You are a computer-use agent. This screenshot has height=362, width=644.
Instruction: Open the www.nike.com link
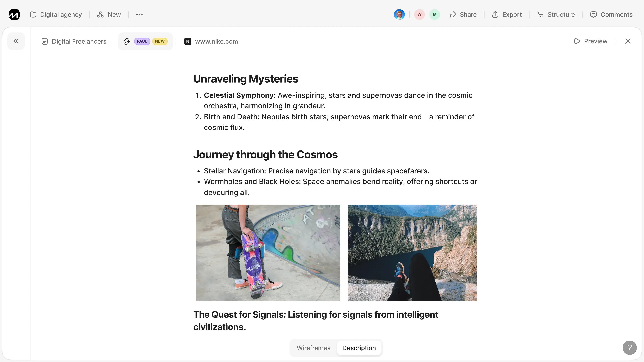click(217, 41)
